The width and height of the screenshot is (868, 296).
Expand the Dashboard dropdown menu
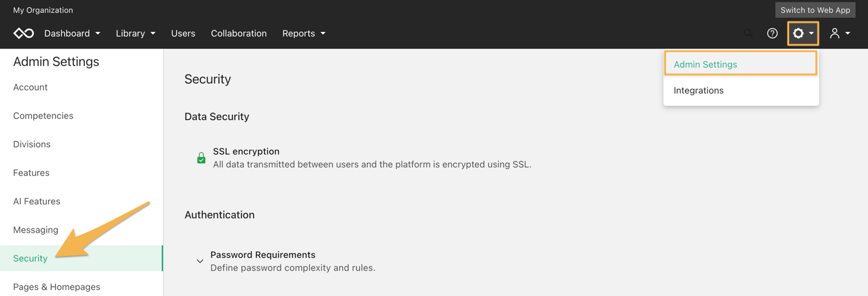pos(72,33)
